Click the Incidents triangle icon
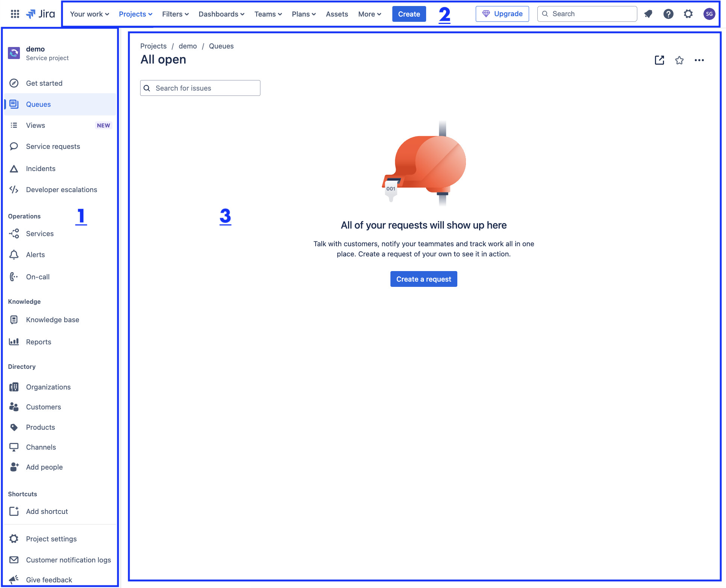Screen dimensions: 726x588 (x=14, y=168)
